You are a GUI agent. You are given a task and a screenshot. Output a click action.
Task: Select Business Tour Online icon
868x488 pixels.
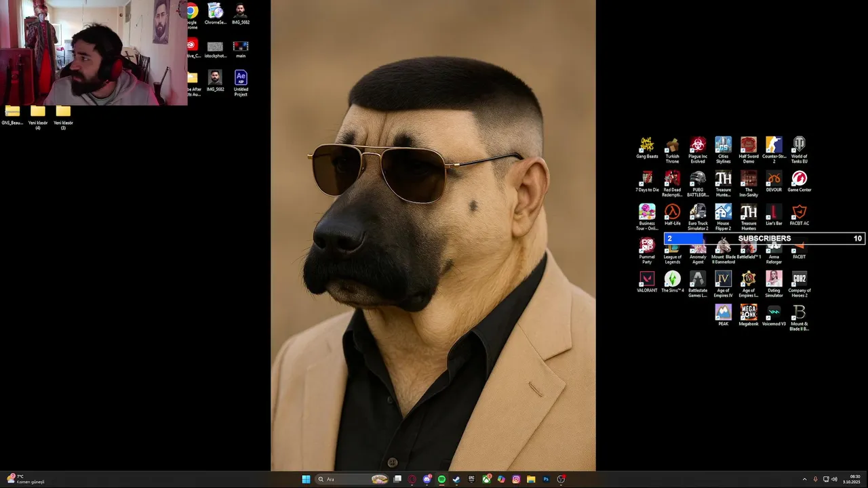coord(647,217)
